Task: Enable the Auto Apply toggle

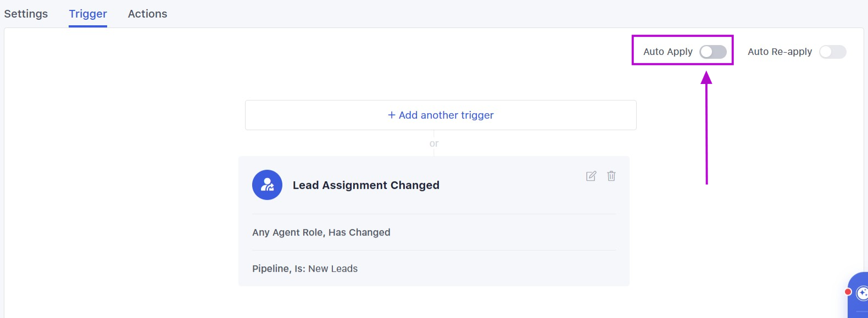Action: click(x=713, y=52)
